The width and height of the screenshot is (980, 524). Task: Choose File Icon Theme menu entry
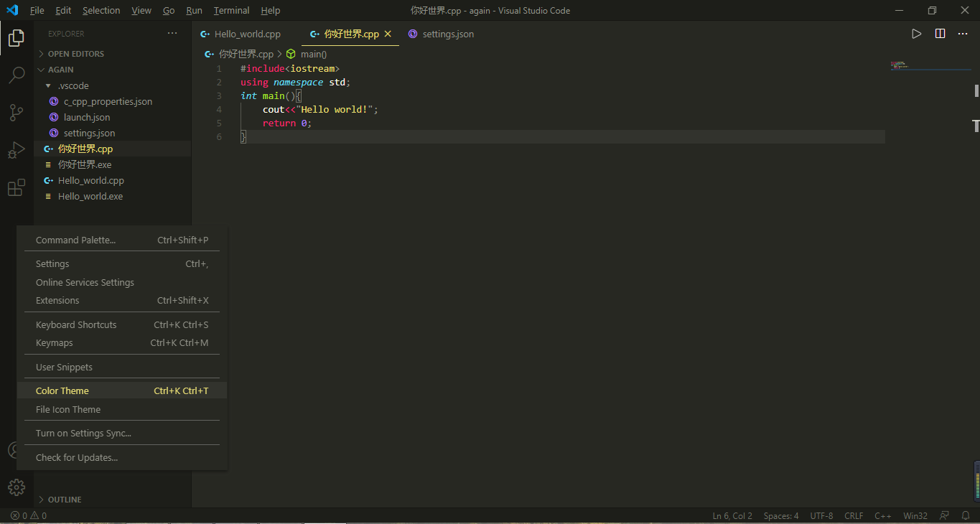point(122,410)
